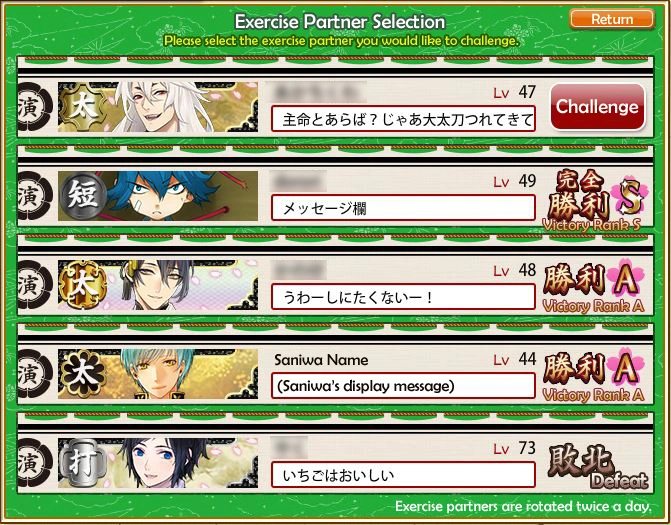Click Victory Rank A badge for Lv 48
Image resolution: width=671 pixels, height=525 pixels.
pyautogui.click(x=594, y=286)
